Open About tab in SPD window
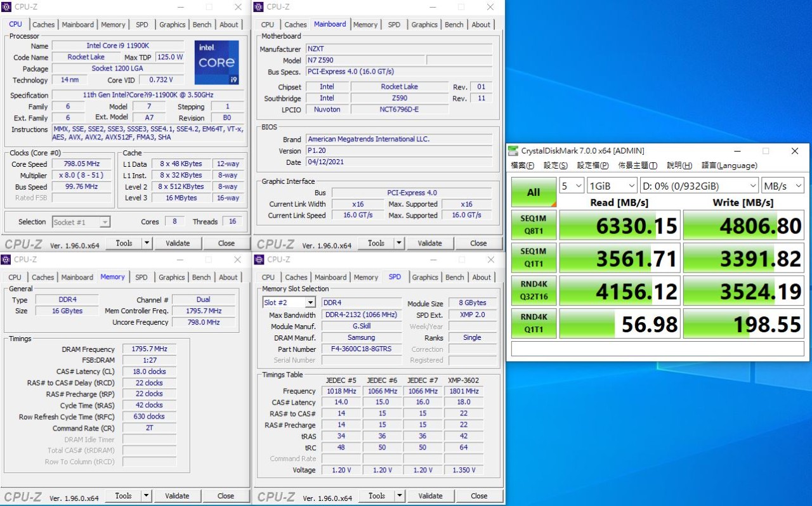 (481, 277)
